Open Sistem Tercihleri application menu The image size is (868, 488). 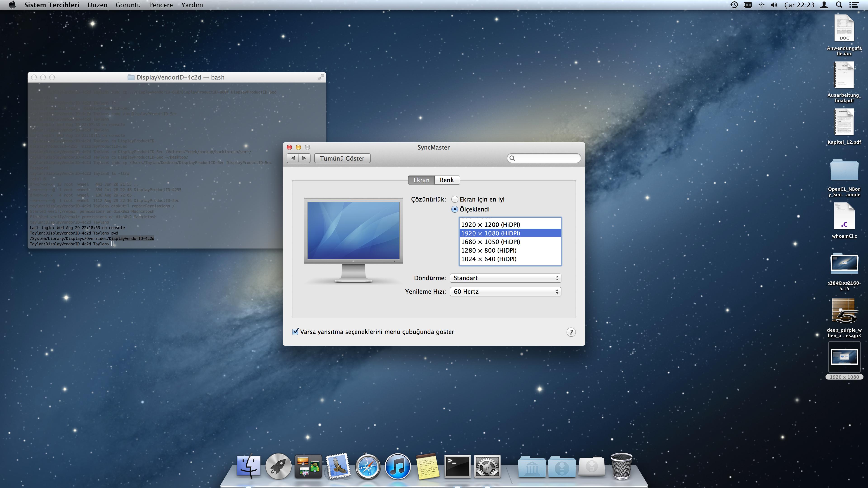click(52, 5)
